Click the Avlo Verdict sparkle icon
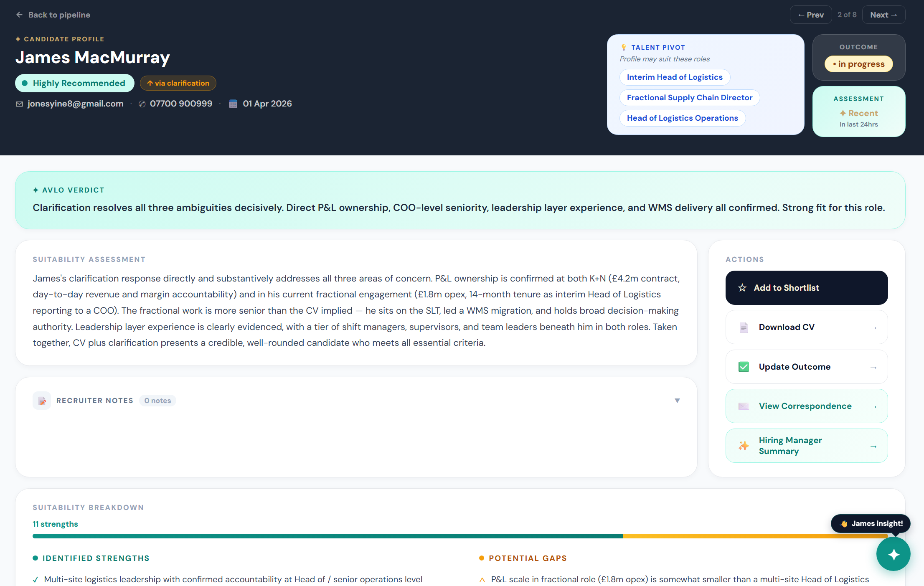The width and height of the screenshot is (924, 586). [x=36, y=190]
